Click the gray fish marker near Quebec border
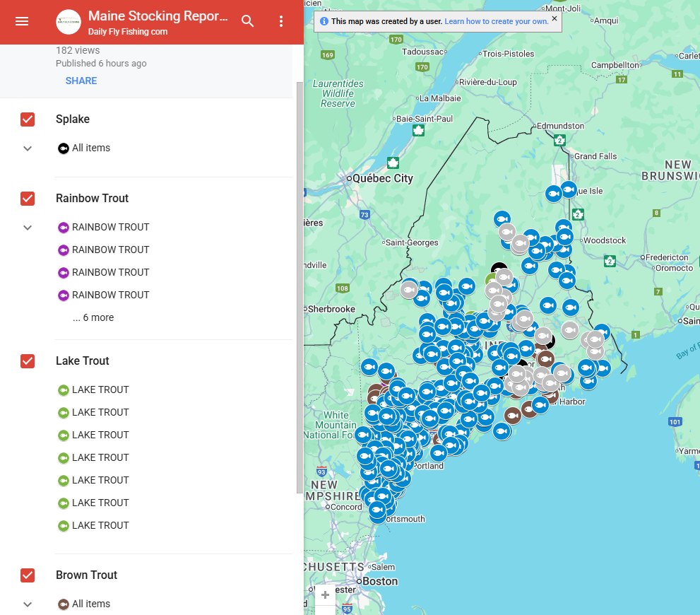The height and width of the screenshot is (615, 700). (x=408, y=290)
